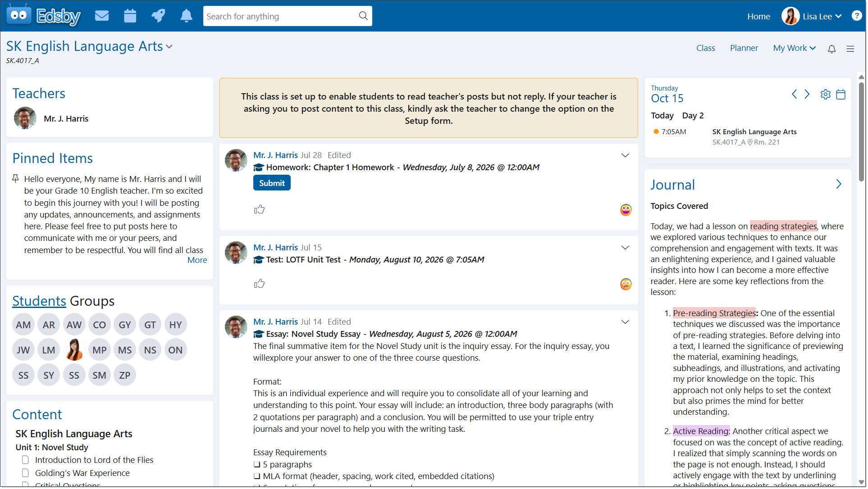
Task: Show More of the pinned item
Action: tap(197, 260)
